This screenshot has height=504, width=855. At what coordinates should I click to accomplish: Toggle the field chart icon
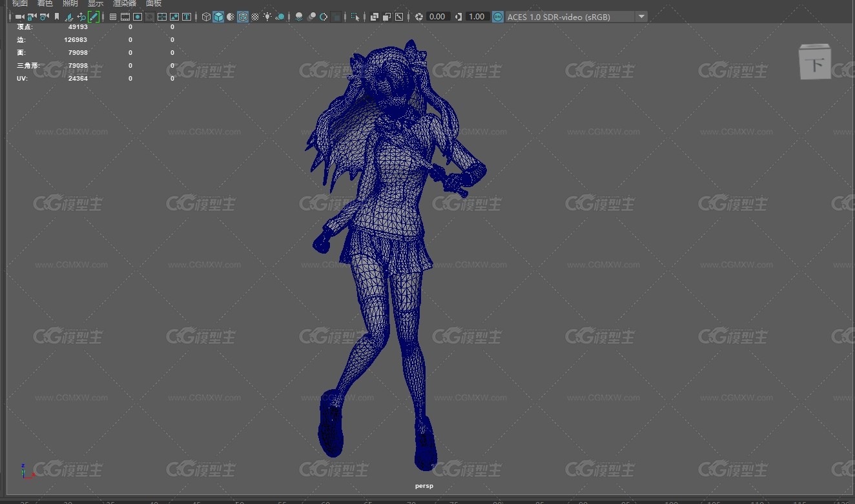tap(162, 17)
